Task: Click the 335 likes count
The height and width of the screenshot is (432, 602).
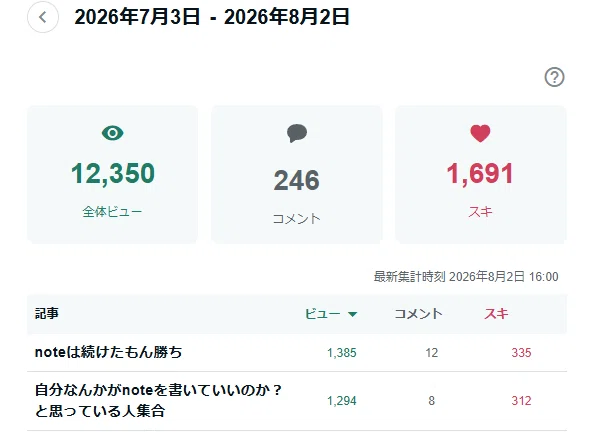Action: pos(521,353)
